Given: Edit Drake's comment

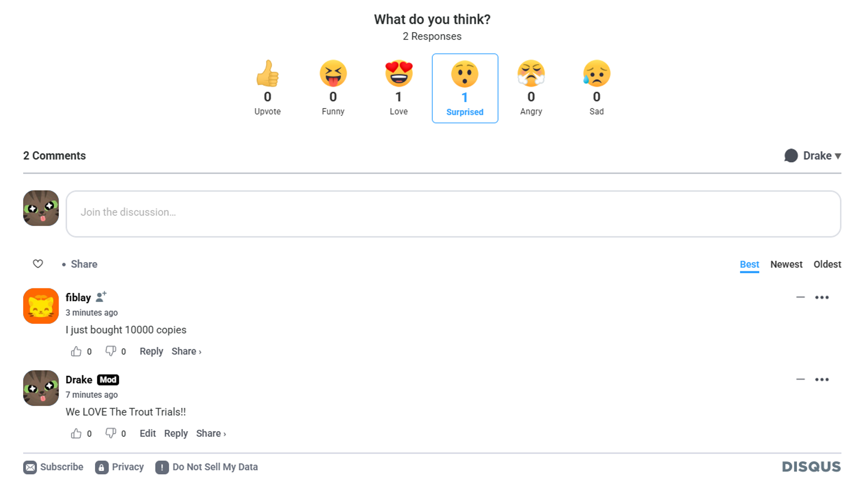Looking at the screenshot, I should [x=147, y=434].
